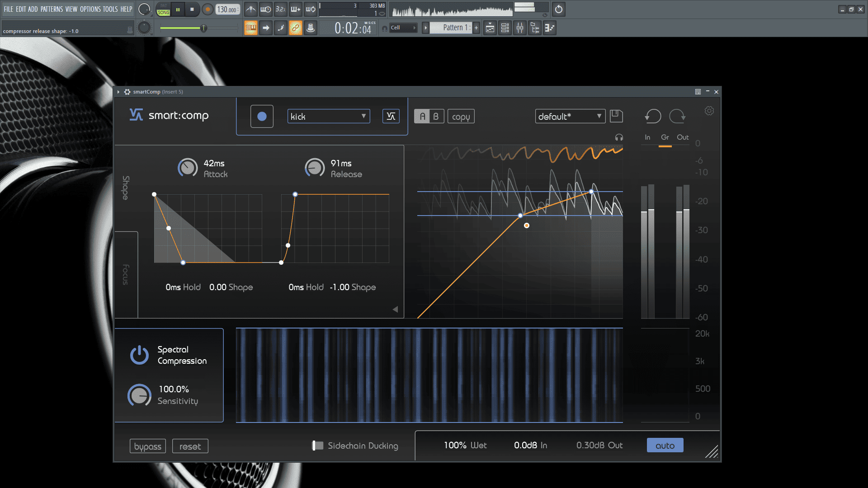Redo using the clockwise arrow icon
The height and width of the screenshot is (488, 868).
[677, 116]
